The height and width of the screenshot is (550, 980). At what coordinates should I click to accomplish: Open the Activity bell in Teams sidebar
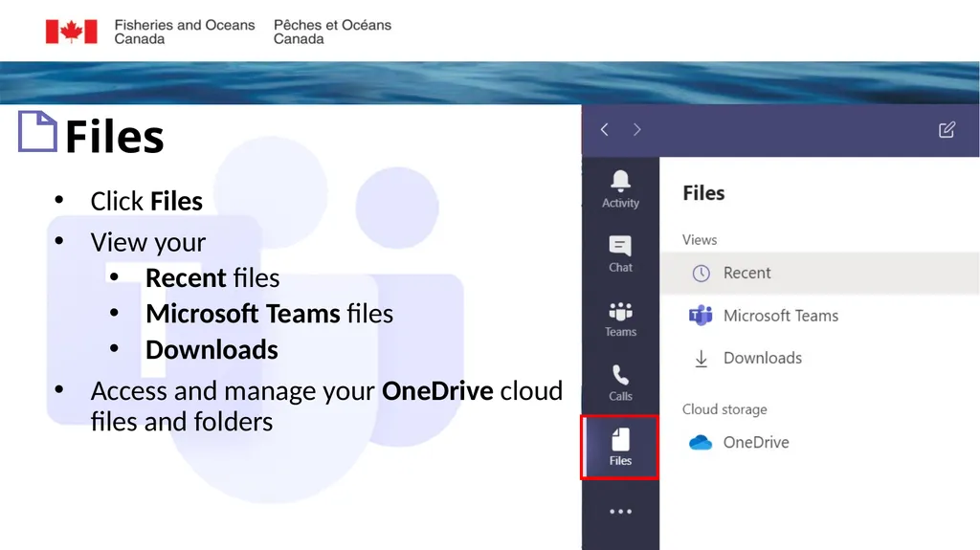(620, 188)
